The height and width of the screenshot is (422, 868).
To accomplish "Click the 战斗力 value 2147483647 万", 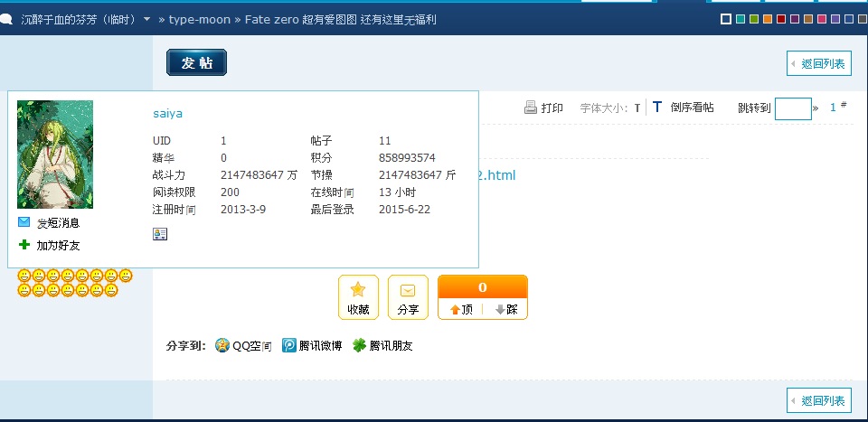I will pos(259,175).
